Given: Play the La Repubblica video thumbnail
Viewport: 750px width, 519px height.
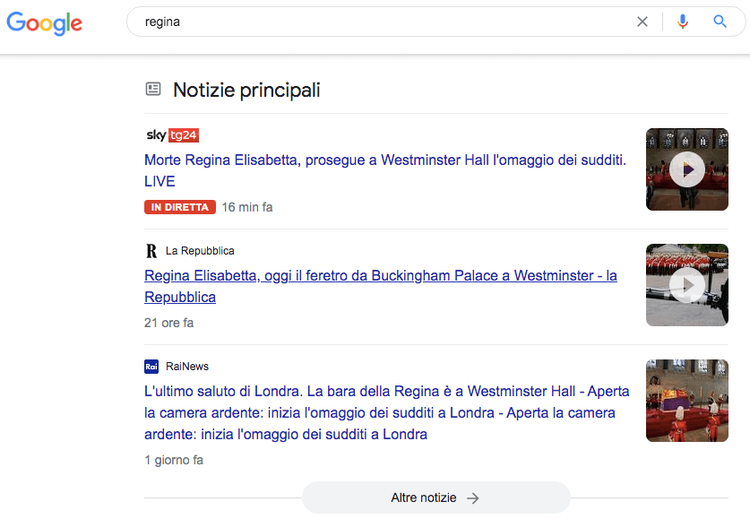Looking at the screenshot, I should (x=687, y=285).
